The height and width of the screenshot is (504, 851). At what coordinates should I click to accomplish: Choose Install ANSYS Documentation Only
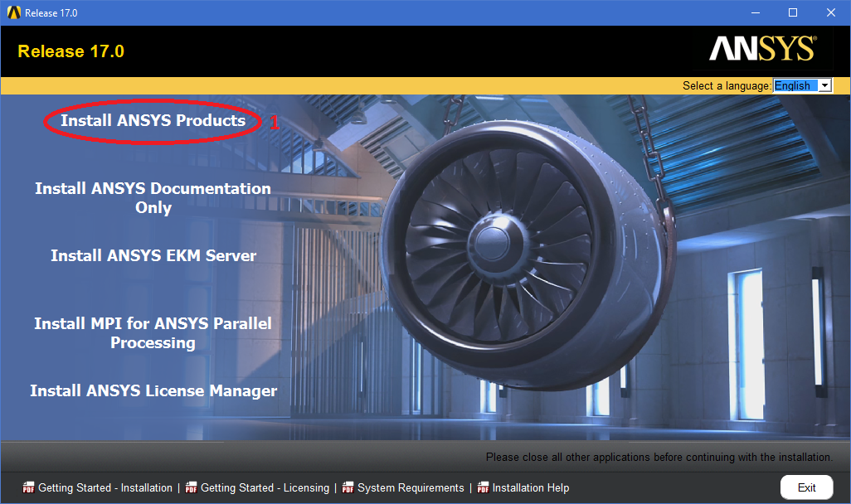(153, 198)
